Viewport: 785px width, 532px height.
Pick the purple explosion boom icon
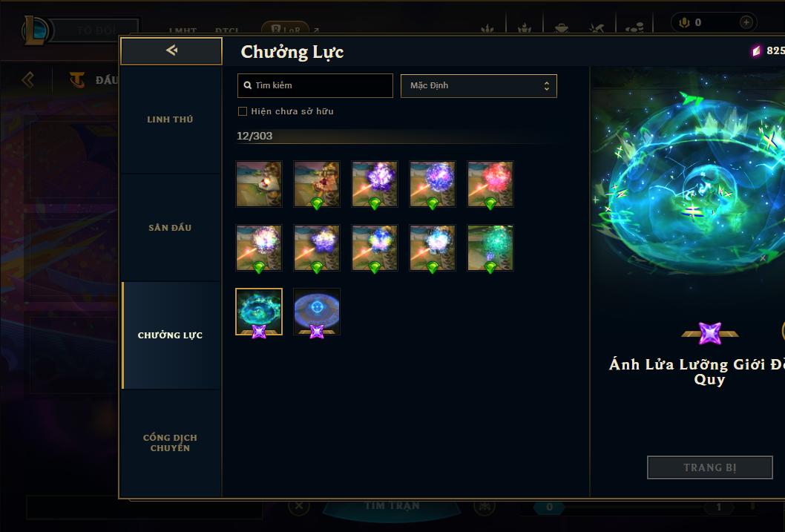coord(375,184)
